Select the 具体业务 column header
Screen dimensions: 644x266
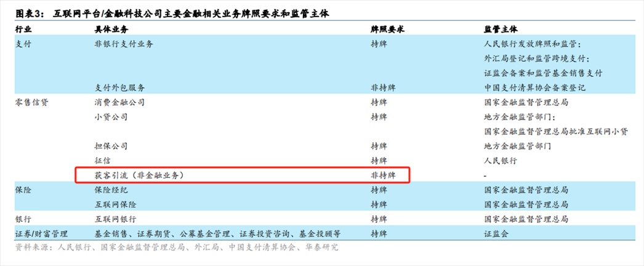(x=111, y=29)
